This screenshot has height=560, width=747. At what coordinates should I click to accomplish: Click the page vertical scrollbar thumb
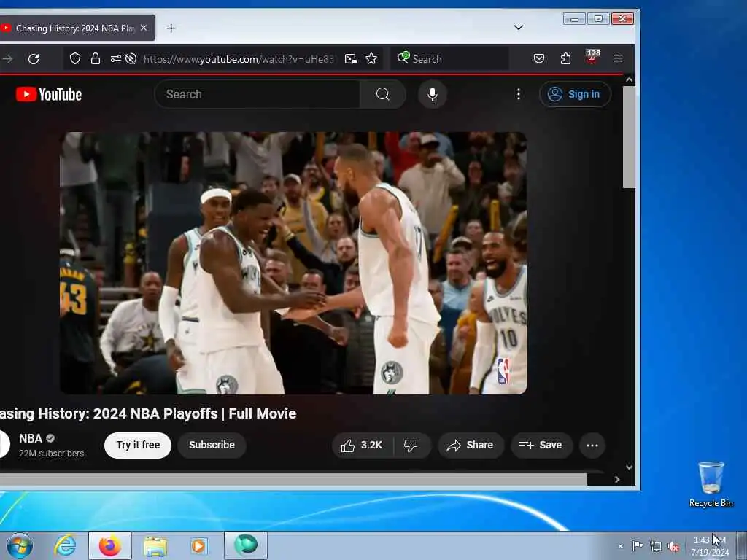tap(629, 137)
